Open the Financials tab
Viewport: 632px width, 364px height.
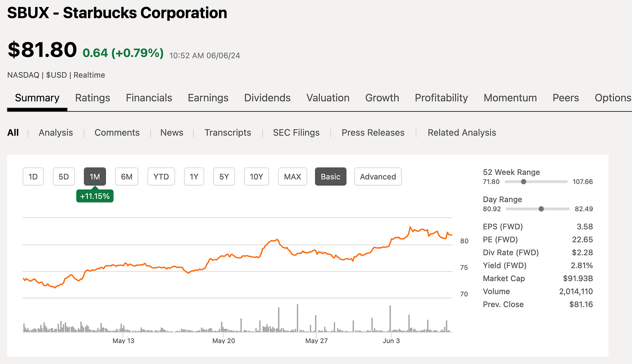(x=149, y=98)
